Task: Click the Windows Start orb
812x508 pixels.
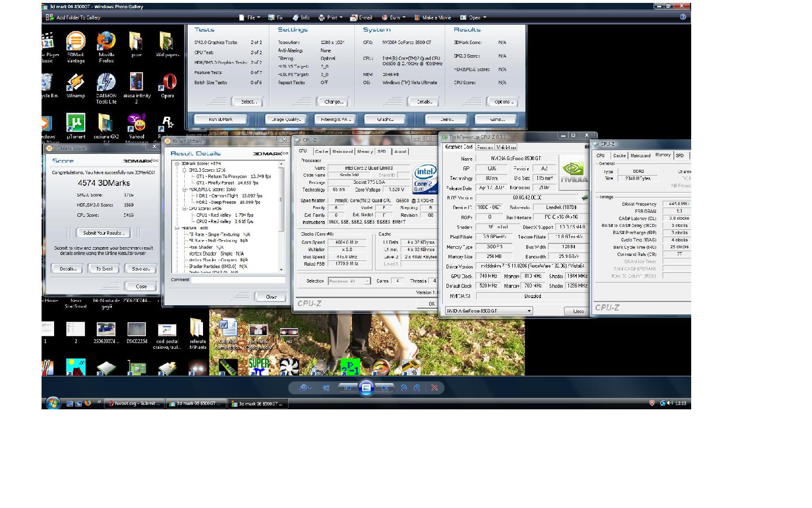Action: (53, 403)
